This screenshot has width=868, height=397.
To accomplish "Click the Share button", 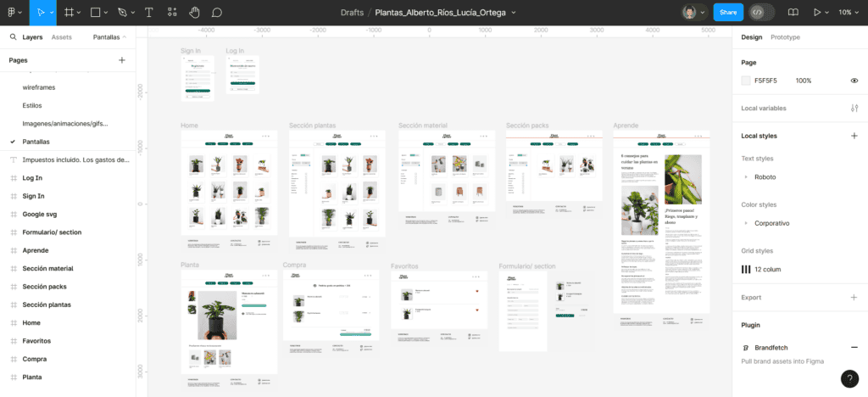I will [728, 12].
